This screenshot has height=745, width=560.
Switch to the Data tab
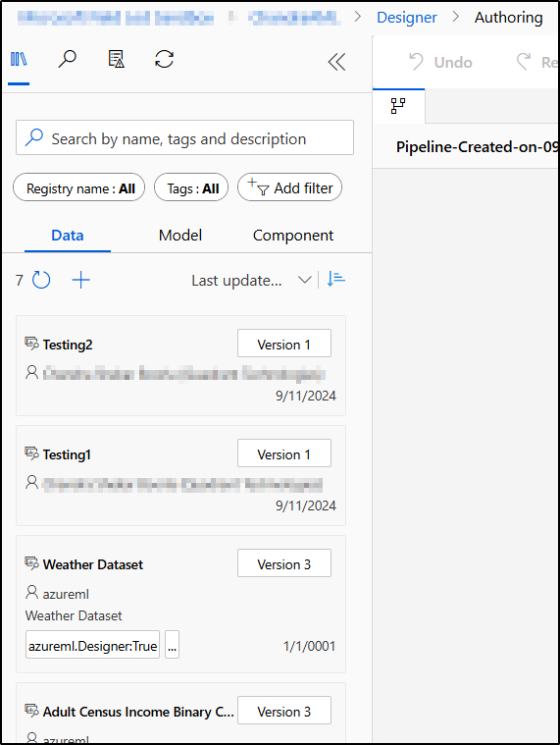coord(68,236)
